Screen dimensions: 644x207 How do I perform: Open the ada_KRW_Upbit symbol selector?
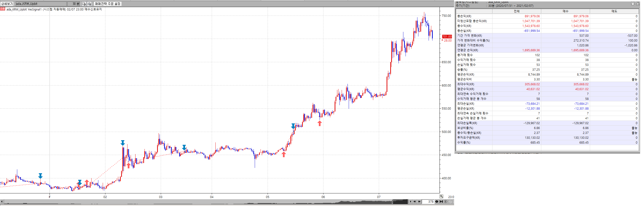41,4
